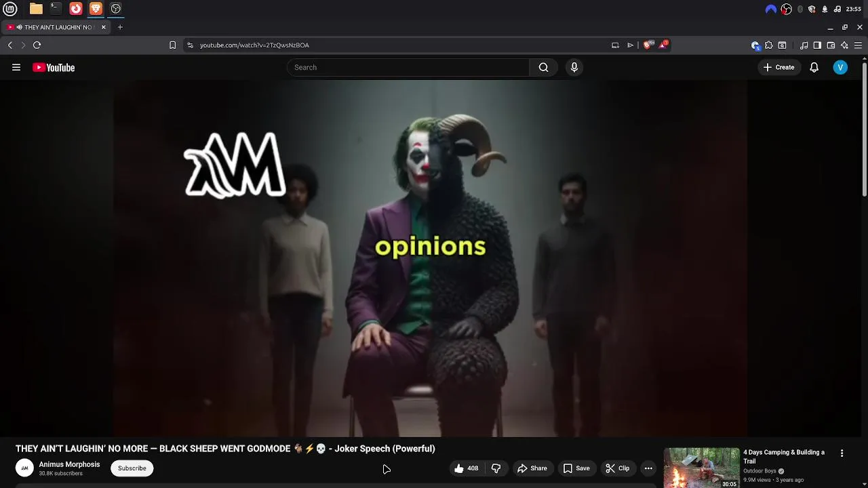
Task: Close the YouTube browser tab
Action: 104,27
